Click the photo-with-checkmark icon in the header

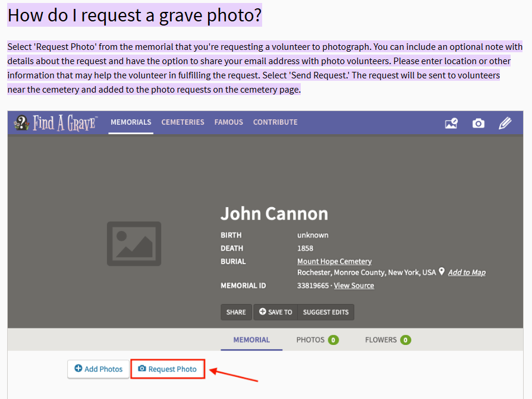pyautogui.click(x=451, y=123)
